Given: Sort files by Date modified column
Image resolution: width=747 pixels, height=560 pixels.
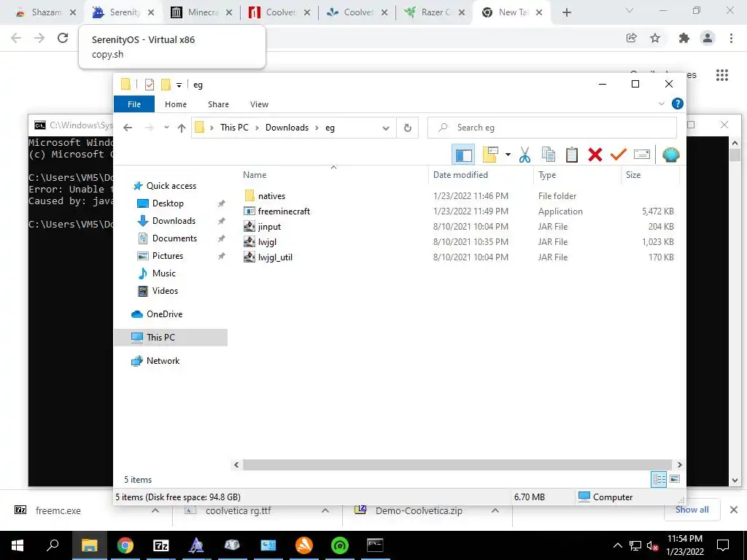Looking at the screenshot, I should coord(481,175).
